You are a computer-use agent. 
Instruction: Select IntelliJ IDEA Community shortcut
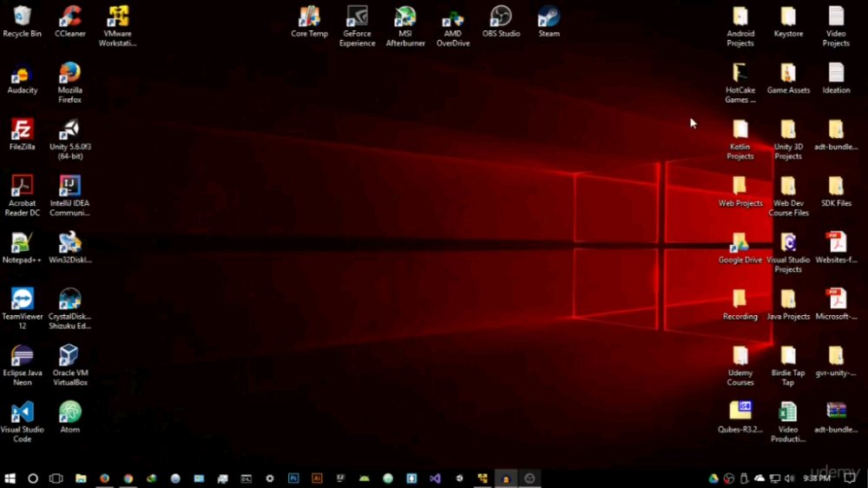click(x=69, y=196)
